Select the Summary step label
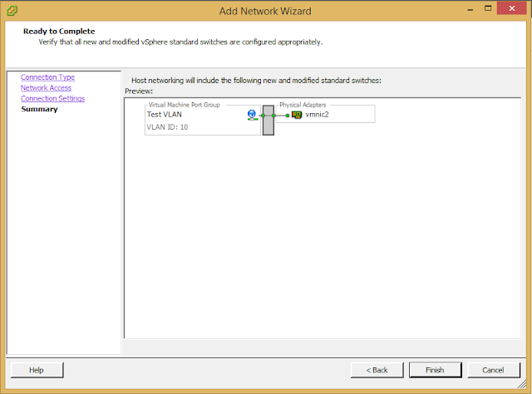 (39, 109)
